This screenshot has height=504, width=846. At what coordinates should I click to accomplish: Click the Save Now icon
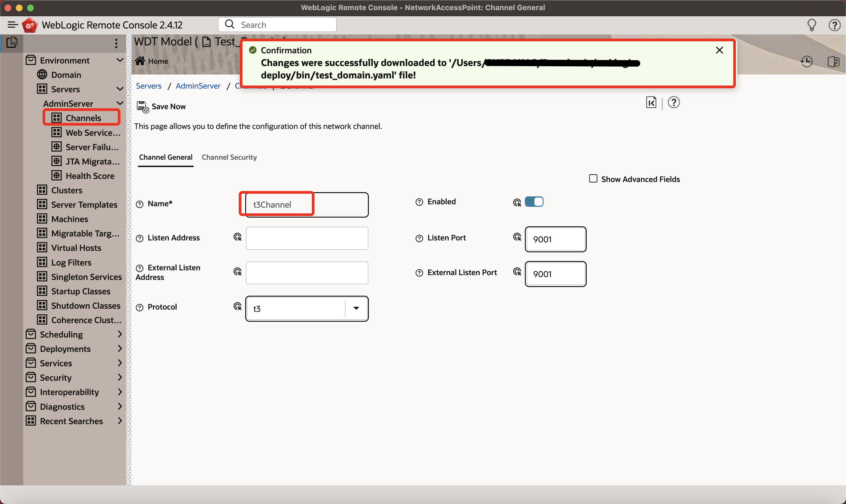143,107
